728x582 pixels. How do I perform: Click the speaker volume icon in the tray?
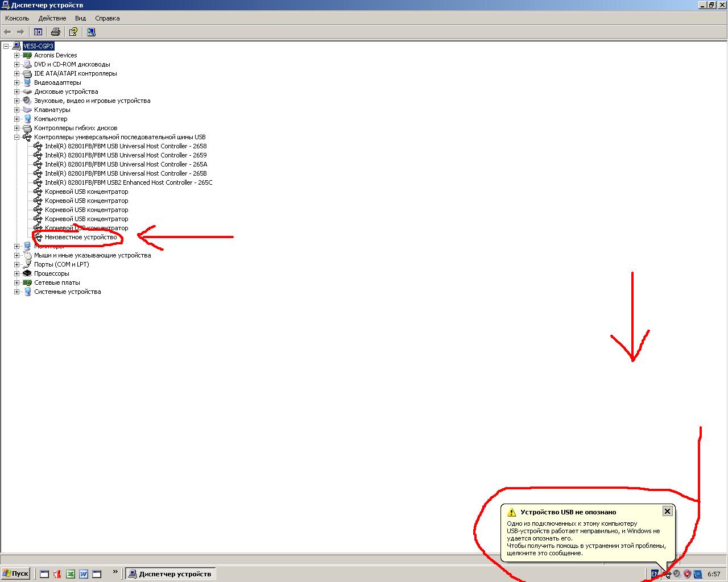[677, 574]
